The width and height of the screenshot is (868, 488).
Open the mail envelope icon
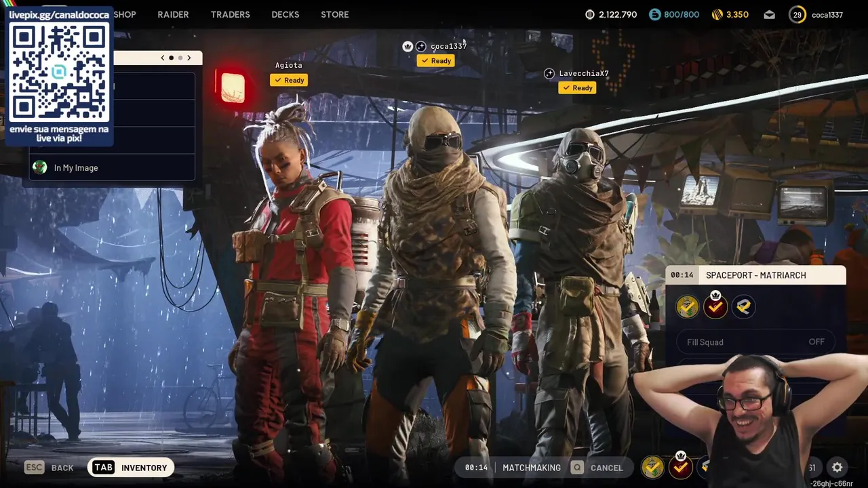pos(769,14)
